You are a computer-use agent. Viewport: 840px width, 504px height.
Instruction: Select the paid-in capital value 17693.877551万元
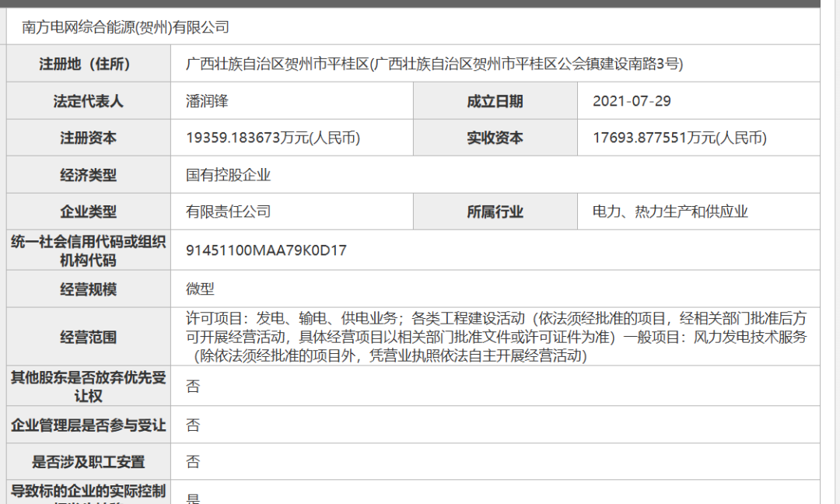679,138
